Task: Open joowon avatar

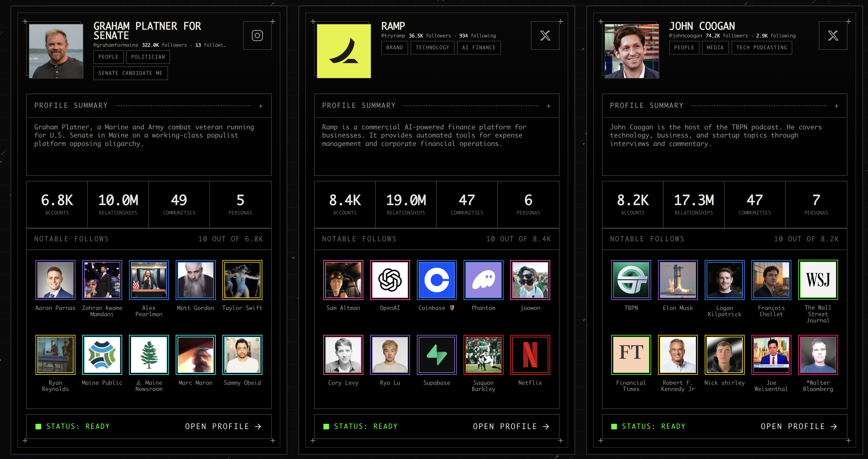Action: (530, 280)
